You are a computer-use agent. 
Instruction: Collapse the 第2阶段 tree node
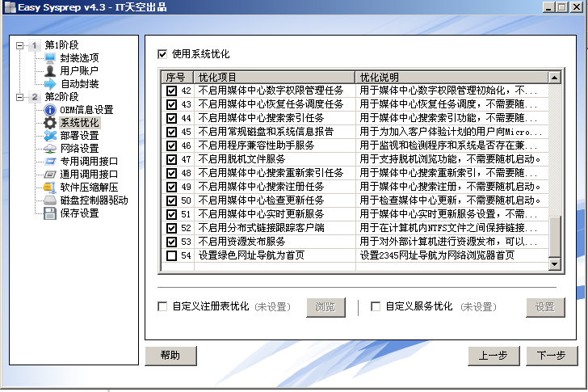[x=19, y=97]
